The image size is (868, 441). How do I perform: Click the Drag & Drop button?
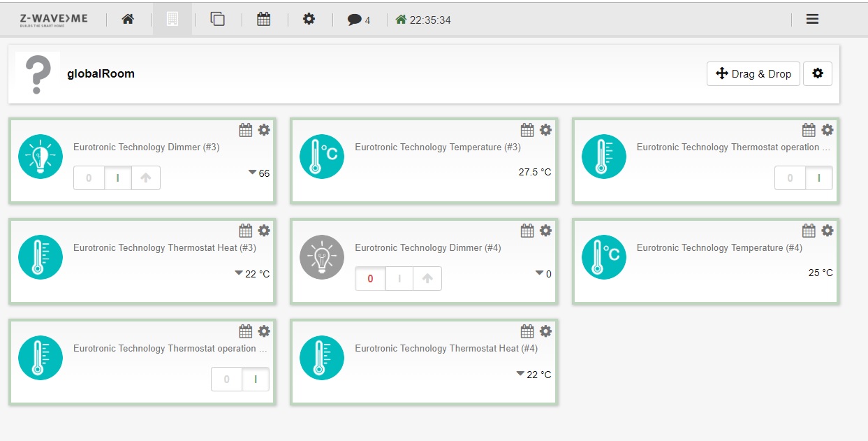click(x=753, y=74)
